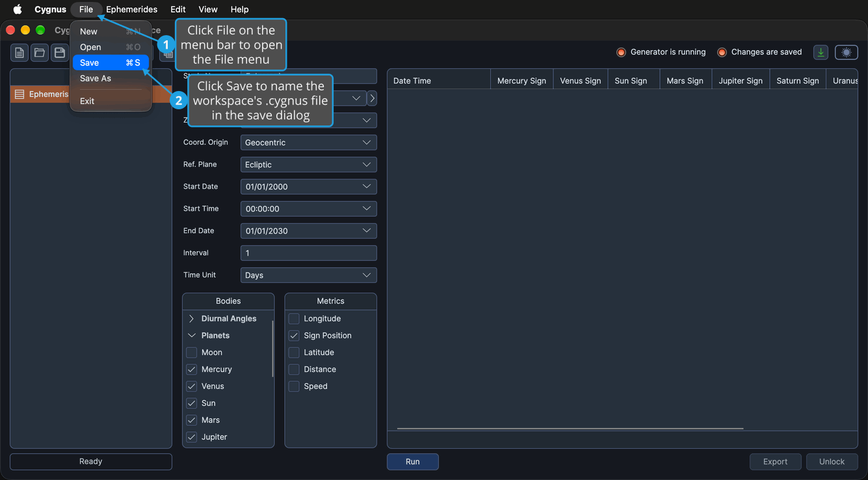868x480 pixels.
Task: Click the floppy disk Save toolbar icon
Action: click(x=59, y=53)
